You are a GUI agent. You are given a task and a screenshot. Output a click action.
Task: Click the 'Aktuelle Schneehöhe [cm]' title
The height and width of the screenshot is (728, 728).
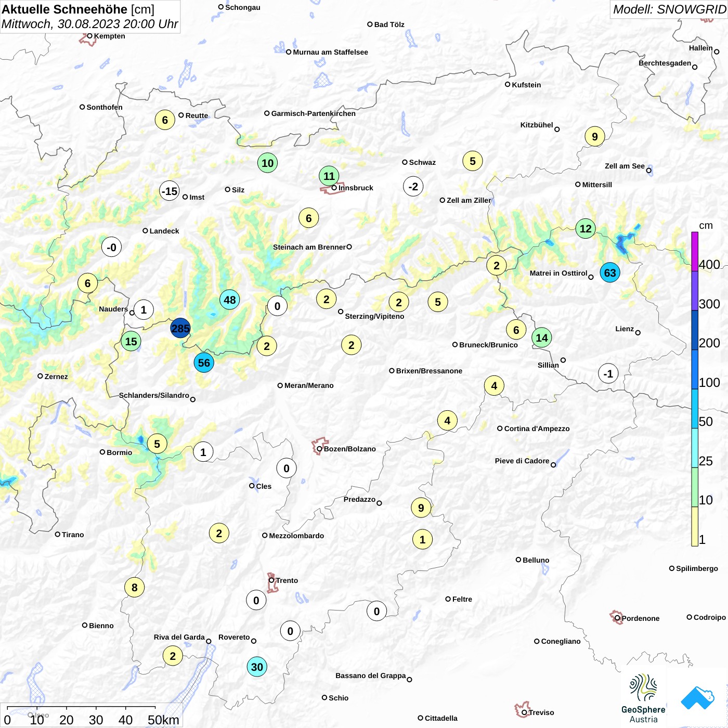(x=78, y=9)
